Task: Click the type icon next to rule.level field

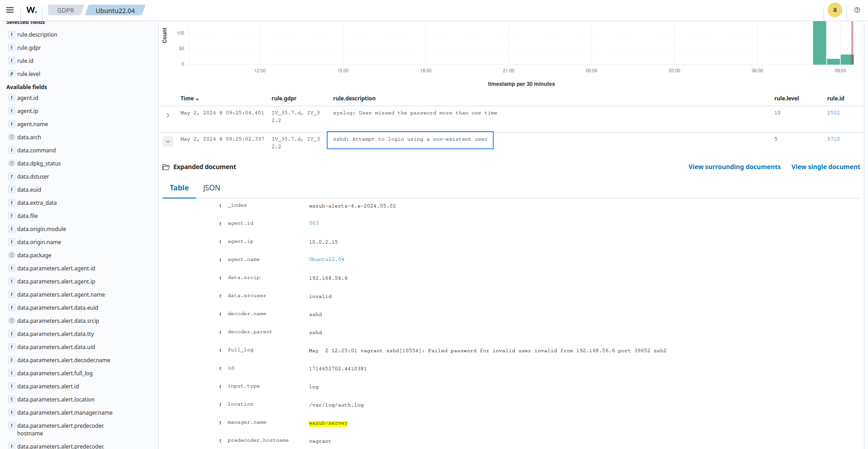Action: 12,74
